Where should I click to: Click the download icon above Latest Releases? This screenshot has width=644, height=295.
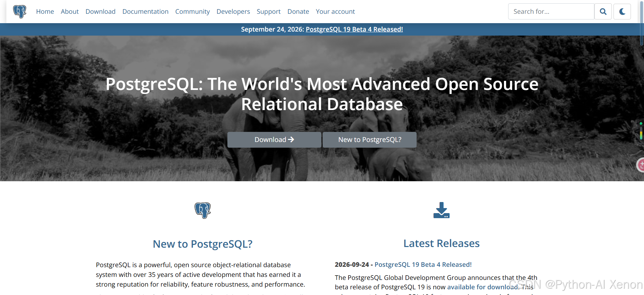click(441, 210)
